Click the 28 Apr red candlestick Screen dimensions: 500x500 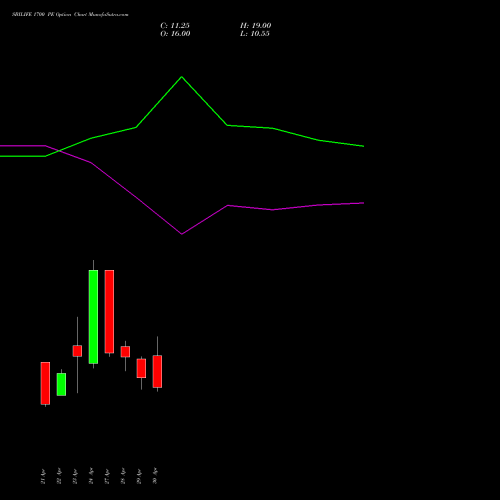click(125, 352)
